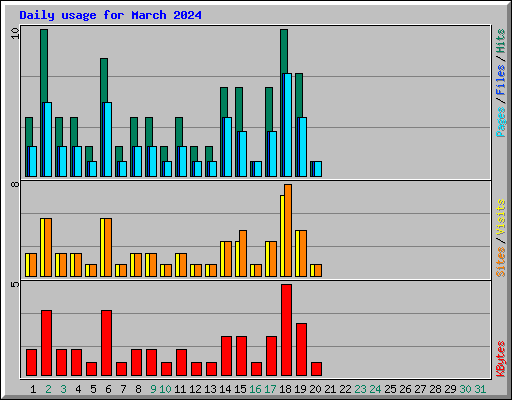The height and width of the screenshot is (400, 512).
Task: Click the cyan Pages bar for day 2
Action: pos(48,139)
